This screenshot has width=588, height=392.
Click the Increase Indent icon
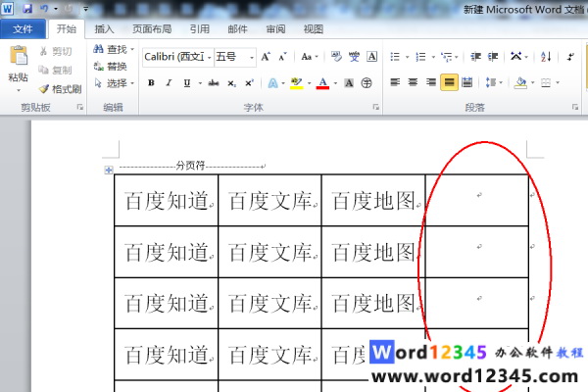[x=493, y=57]
